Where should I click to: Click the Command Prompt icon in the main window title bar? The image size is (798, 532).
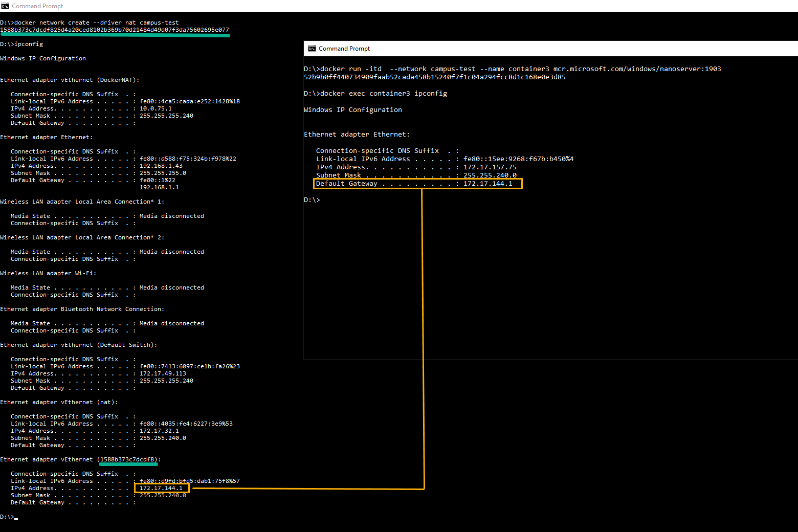click(5, 6)
